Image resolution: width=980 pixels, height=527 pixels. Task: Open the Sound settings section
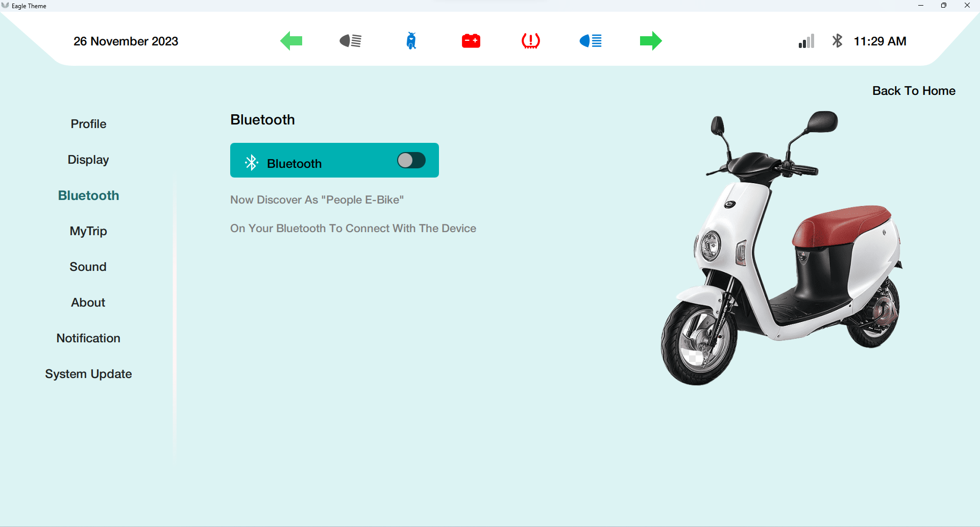[x=88, y=267]
